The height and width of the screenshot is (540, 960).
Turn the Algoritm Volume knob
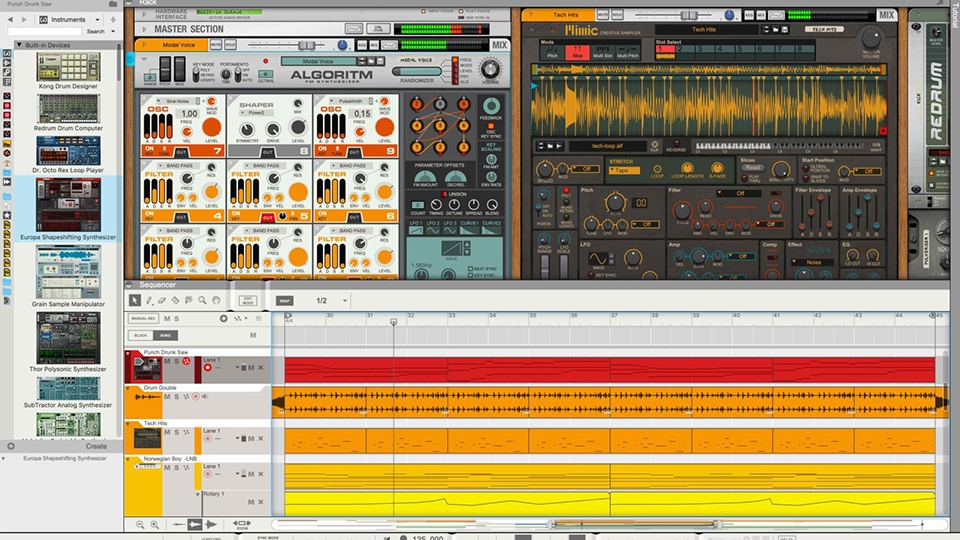coord(490,67)
